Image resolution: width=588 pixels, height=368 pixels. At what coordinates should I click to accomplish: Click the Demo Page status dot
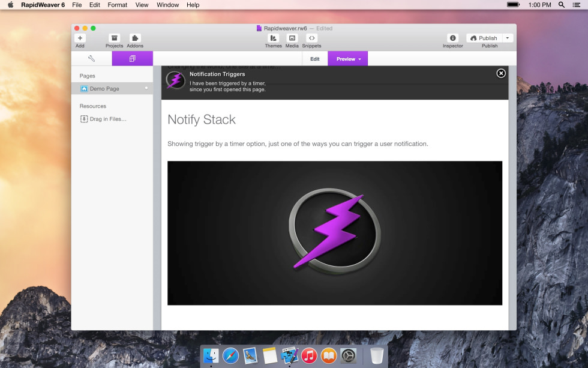point(146,88)
